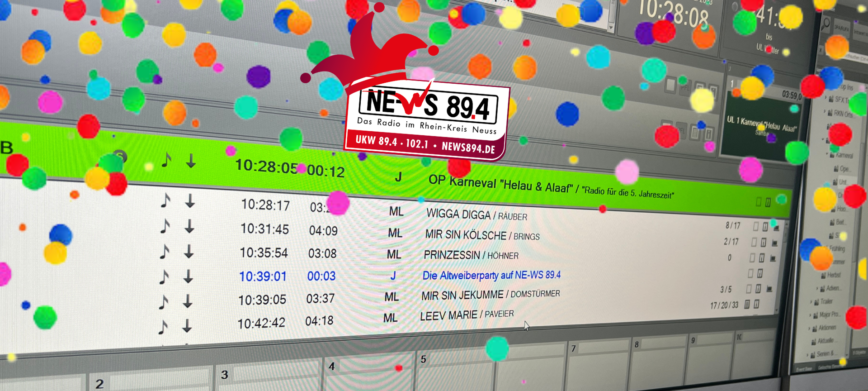Viewport: 868px width, 391px height.
Task: Toggle the empty box in PRINZESSIN row
Action: 752,258
